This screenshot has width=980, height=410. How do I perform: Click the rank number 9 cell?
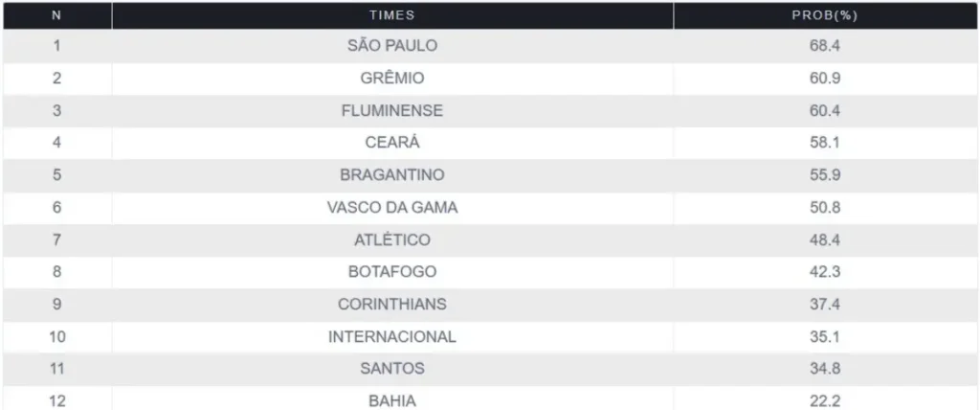56,305
